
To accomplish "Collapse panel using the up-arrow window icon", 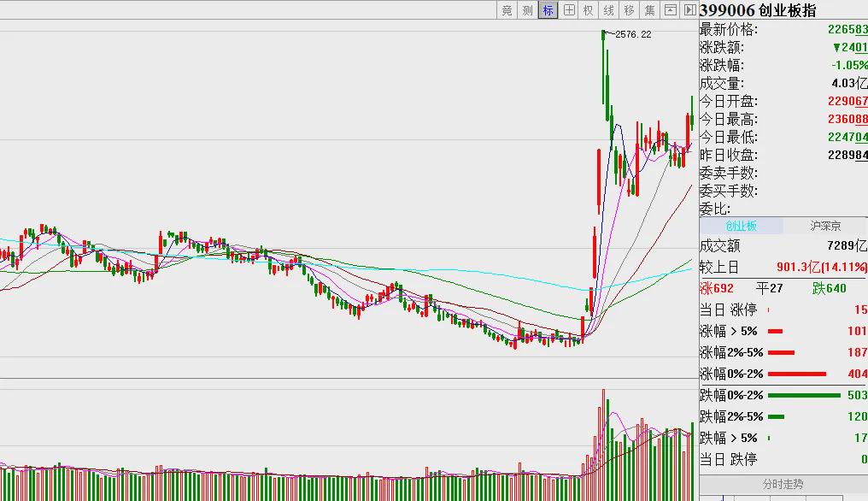I will click(671, 10).
